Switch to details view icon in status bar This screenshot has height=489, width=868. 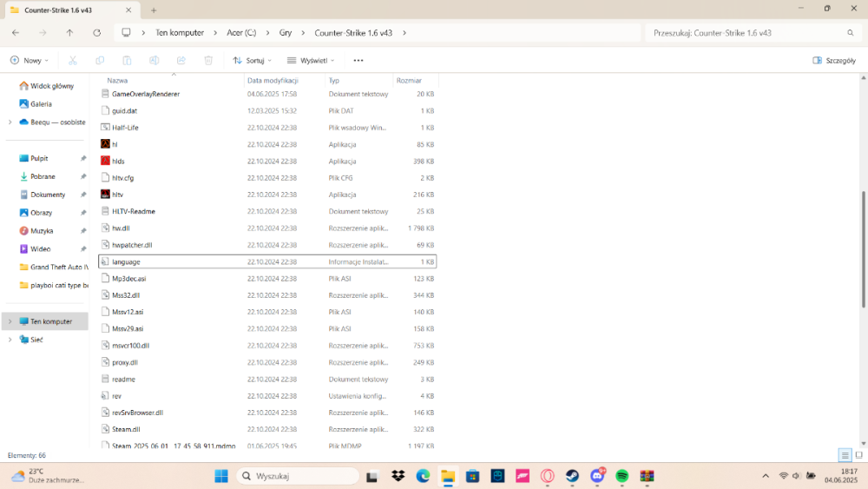(845, 455)
